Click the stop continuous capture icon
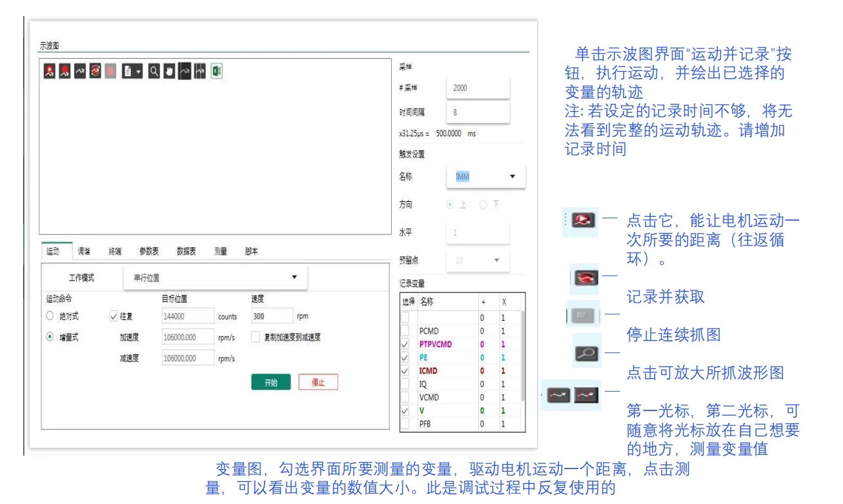 pyautogui.click(x=110, y=71)
